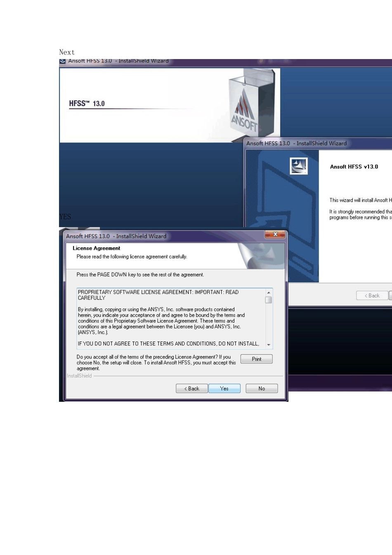Click 'Press the PAGE DOWN key' instruction text
This screenshot has height=555, width=392.
point(140,275)
